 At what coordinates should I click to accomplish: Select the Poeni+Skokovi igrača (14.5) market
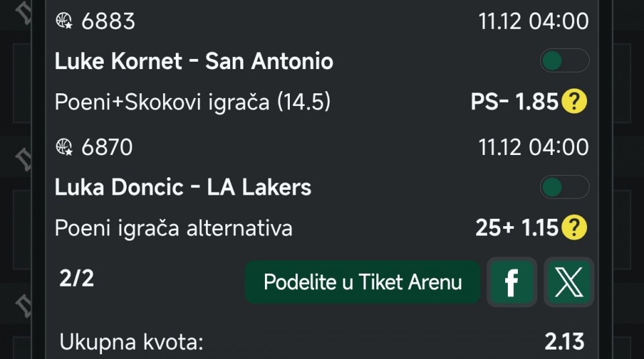193,102
